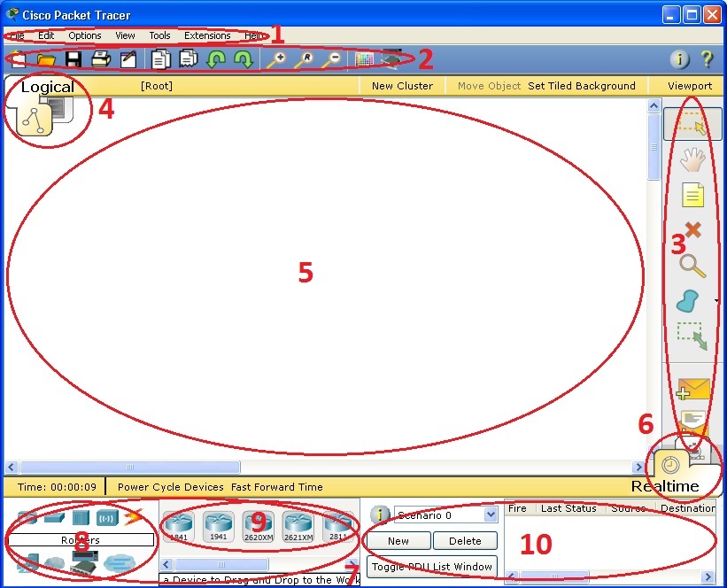Choose the Place Note tool
Viewport: 727px width, 588px height.
tap(693, 194)
